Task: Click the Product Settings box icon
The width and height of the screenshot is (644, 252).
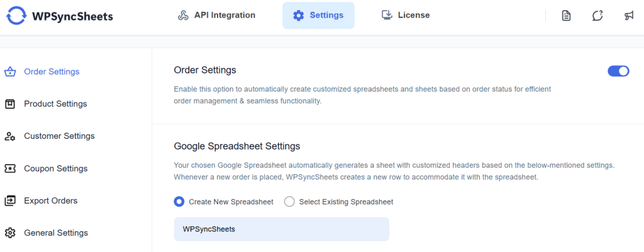Action: click(x=10, y=104)
